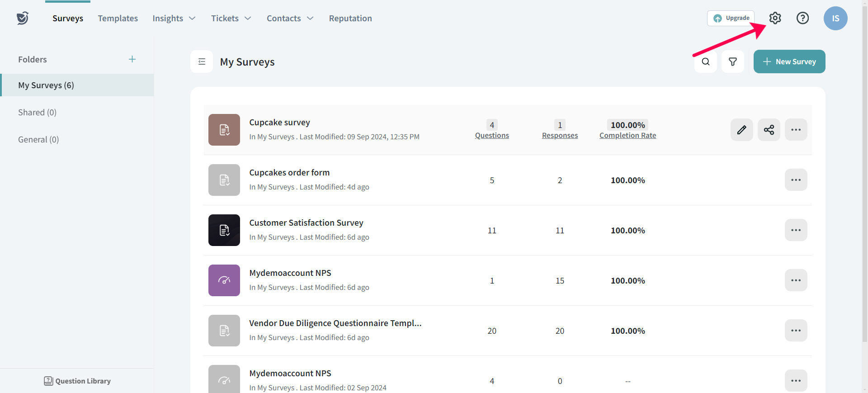Expand the Tickets menu dropdown
868x393 pixels.
point(231,18)
